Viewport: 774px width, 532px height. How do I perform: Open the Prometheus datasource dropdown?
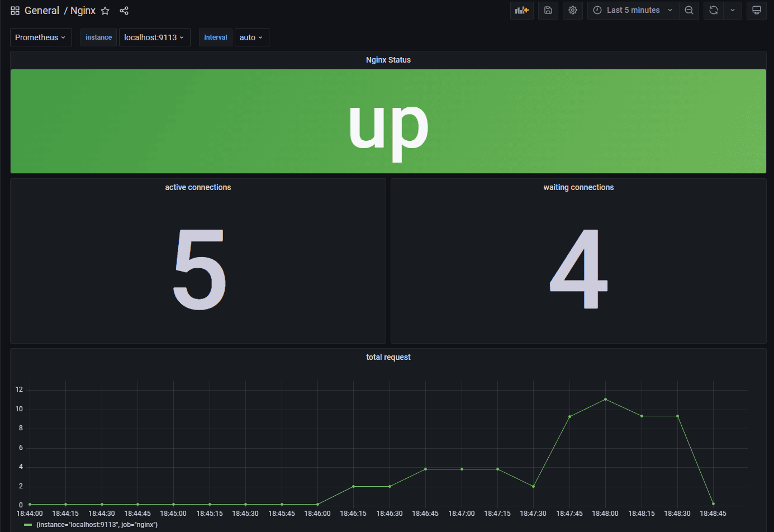point(40,37)
